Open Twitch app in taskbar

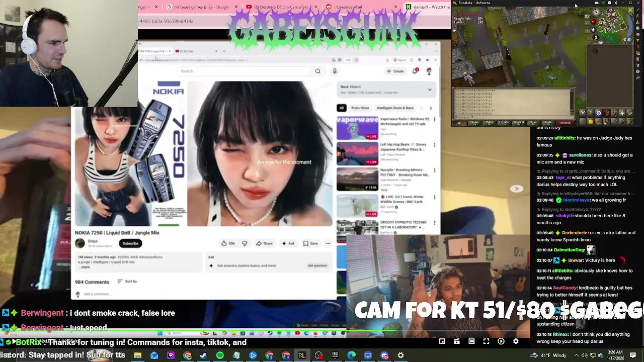(x=171, y=355)
